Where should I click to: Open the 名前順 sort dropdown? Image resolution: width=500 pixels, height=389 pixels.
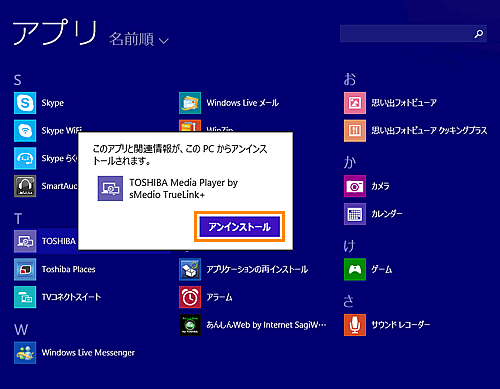[139, 39]
